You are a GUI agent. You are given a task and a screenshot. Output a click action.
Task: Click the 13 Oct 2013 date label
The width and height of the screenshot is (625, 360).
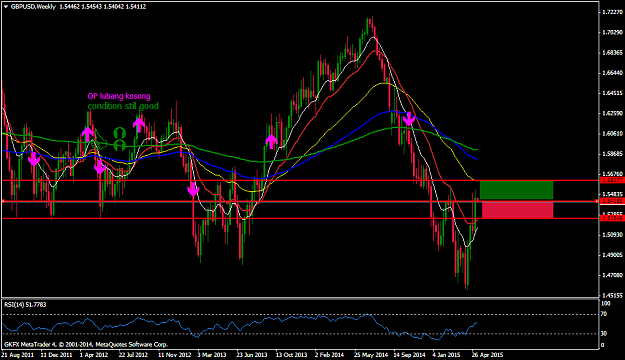(291, 355)
